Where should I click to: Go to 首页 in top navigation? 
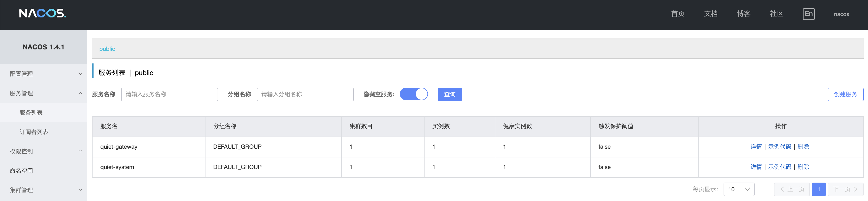click(678, 14)
